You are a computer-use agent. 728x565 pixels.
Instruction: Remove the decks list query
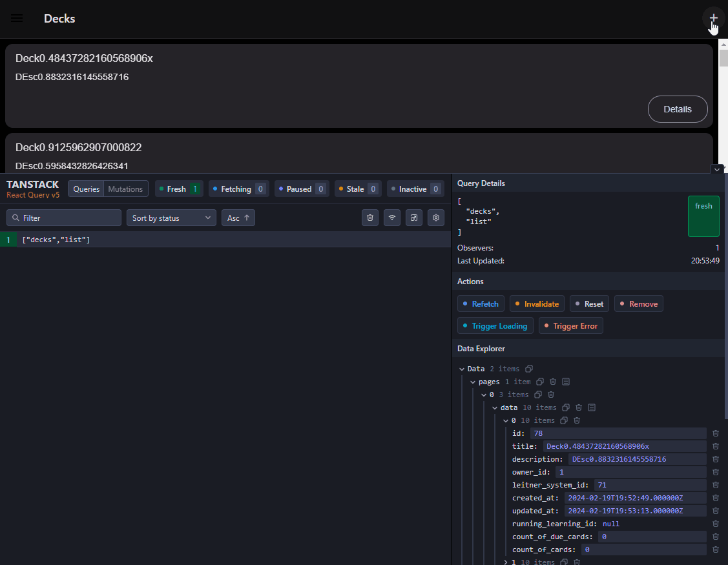click(x=638, y=303)
